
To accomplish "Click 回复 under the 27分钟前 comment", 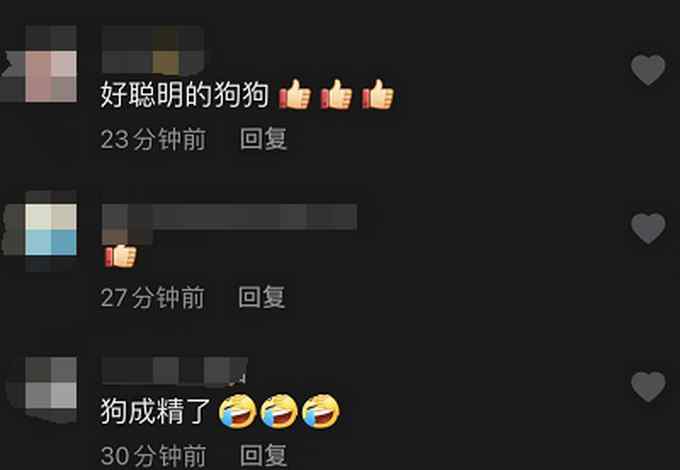I will (262, 297).
